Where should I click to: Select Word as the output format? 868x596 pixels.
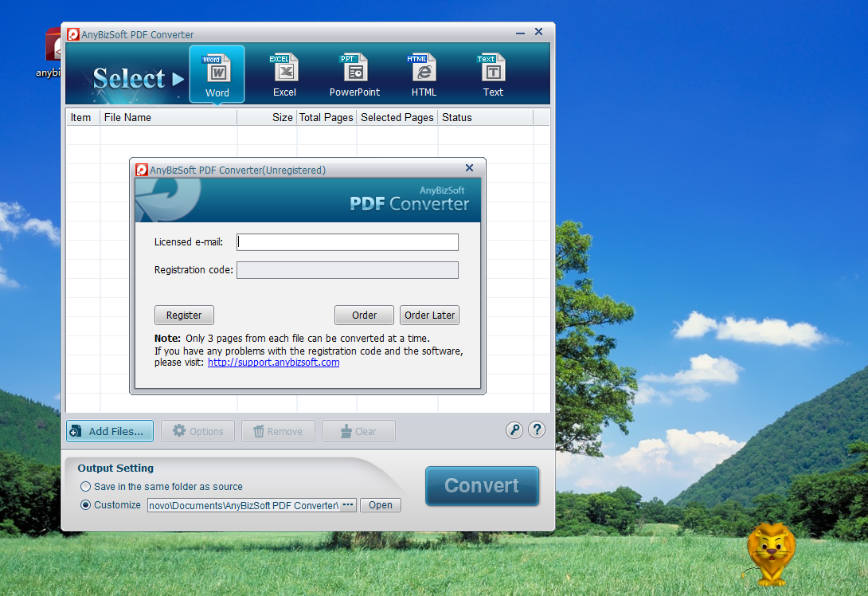click(217, 74)
